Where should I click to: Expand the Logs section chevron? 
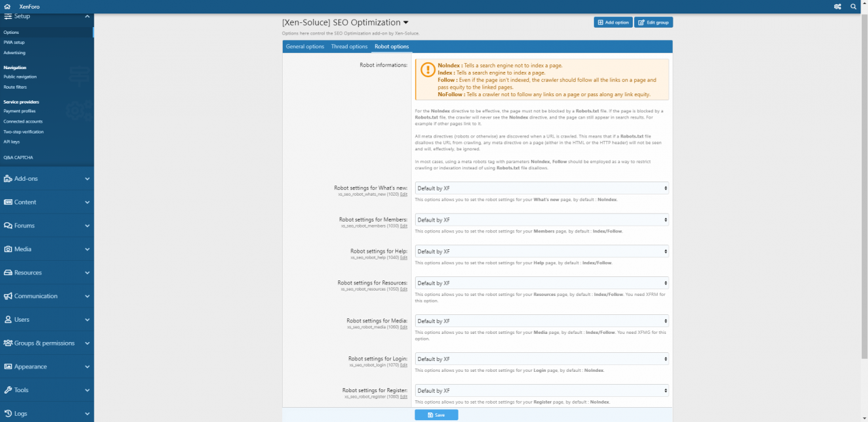(87, 413)
